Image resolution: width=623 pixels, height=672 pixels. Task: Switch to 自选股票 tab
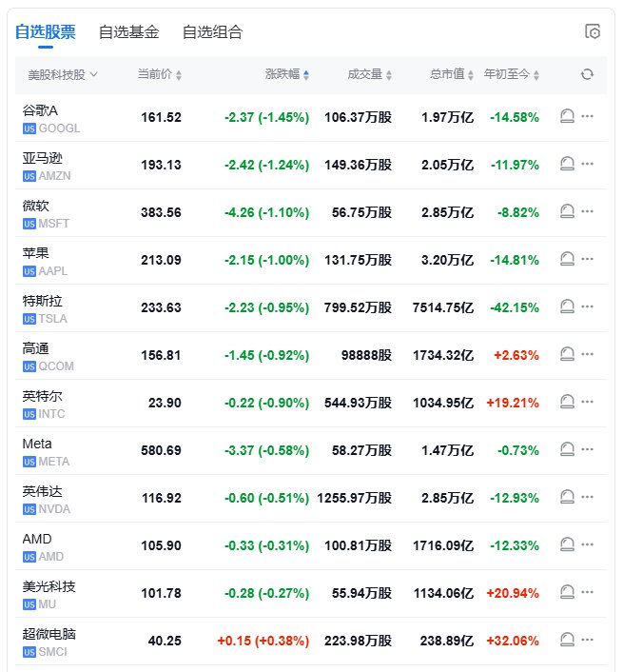point(46,32)
